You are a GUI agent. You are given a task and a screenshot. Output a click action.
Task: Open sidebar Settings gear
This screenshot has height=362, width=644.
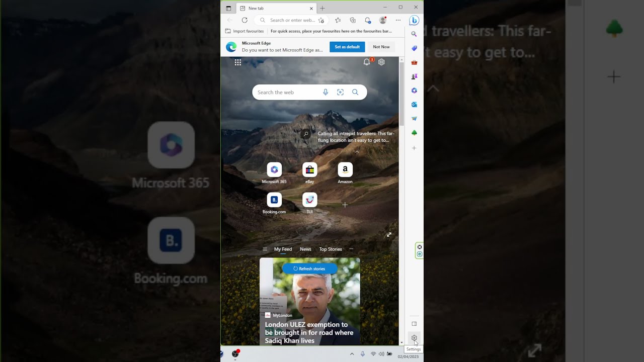414,338
